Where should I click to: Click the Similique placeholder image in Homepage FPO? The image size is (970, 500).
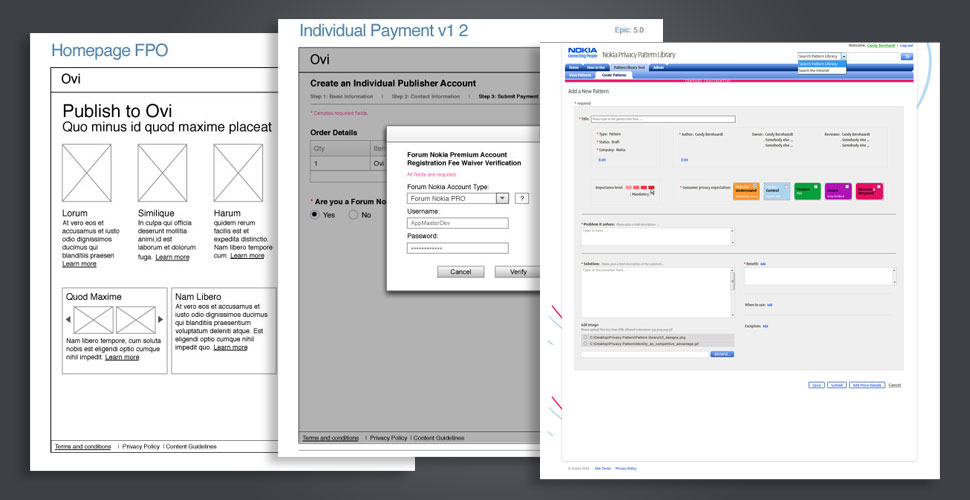pos(162,173)
